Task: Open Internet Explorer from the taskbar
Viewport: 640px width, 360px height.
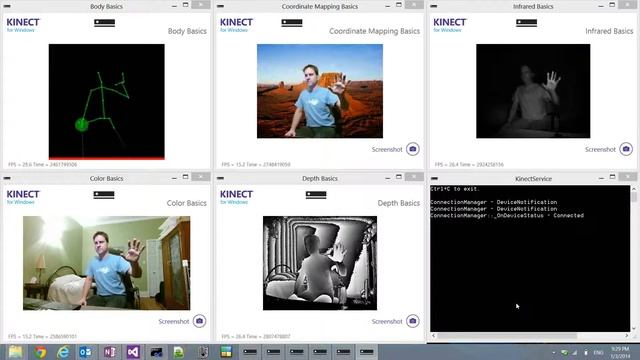Action: (63, 352)
